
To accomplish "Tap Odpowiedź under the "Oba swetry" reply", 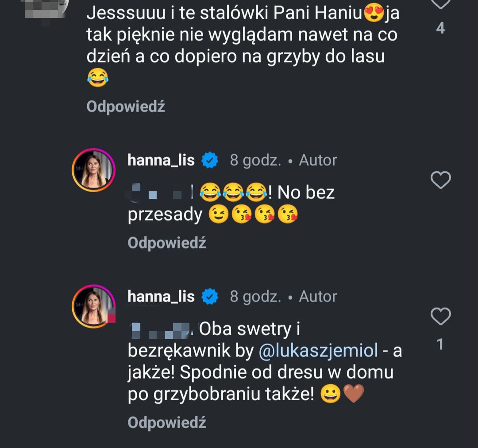I will (x=167, y=423).
